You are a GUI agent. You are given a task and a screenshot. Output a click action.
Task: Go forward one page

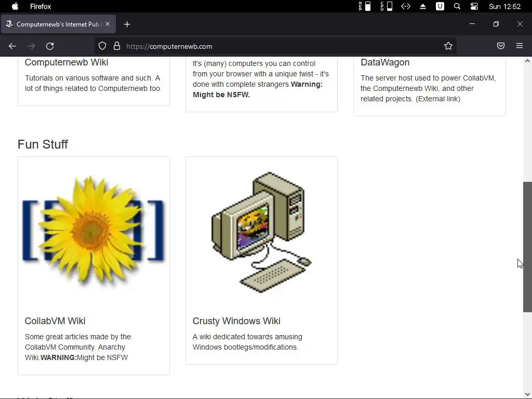pyautogui.click(x=31, y=46)
